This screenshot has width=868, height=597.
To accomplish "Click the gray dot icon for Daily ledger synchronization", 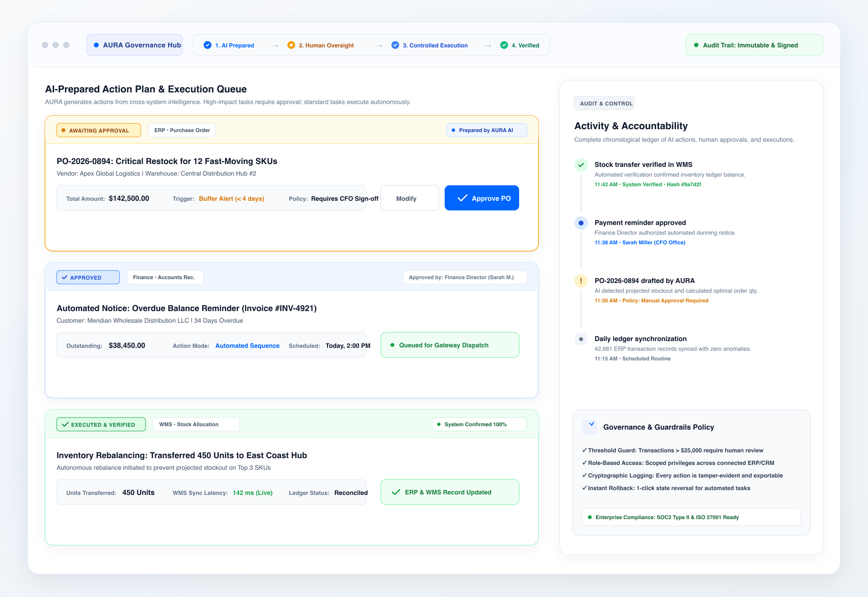I will coord(581,339).
